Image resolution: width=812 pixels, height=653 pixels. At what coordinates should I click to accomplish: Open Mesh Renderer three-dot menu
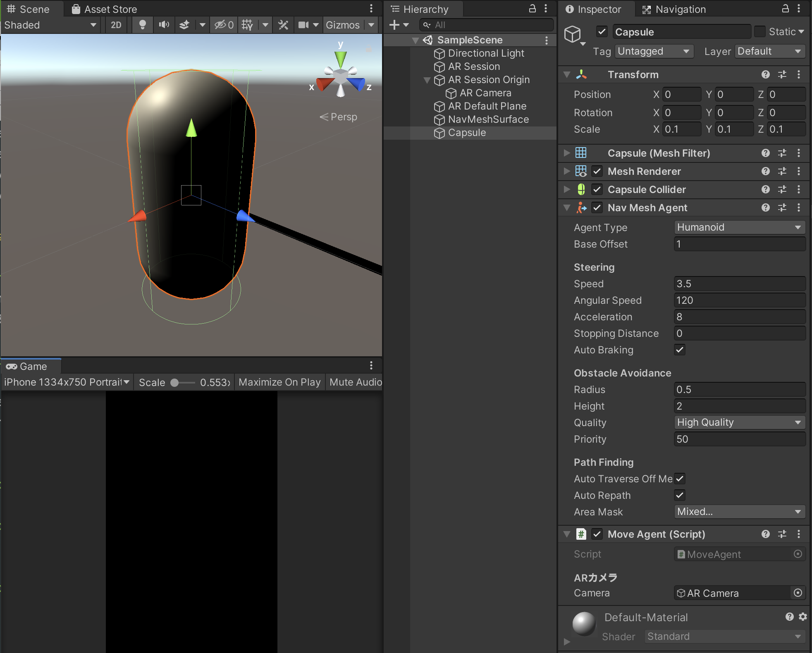click(799, 171)
